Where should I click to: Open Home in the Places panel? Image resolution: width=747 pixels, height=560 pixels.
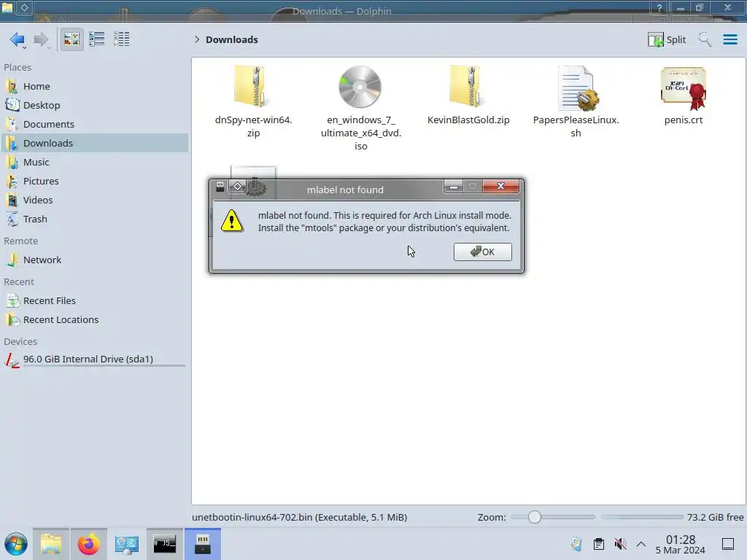(x=95, y=86)
